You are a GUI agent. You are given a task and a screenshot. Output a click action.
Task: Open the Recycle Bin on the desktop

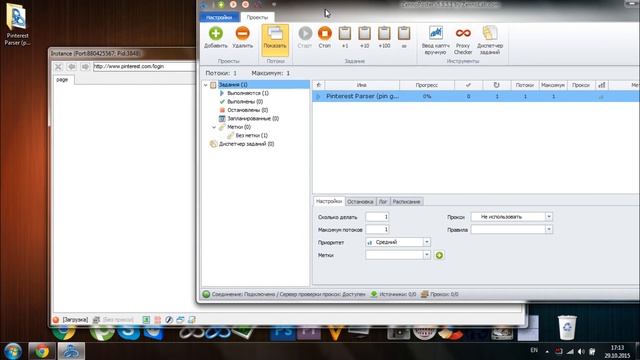pyautogui.click(x=567, y=327)
